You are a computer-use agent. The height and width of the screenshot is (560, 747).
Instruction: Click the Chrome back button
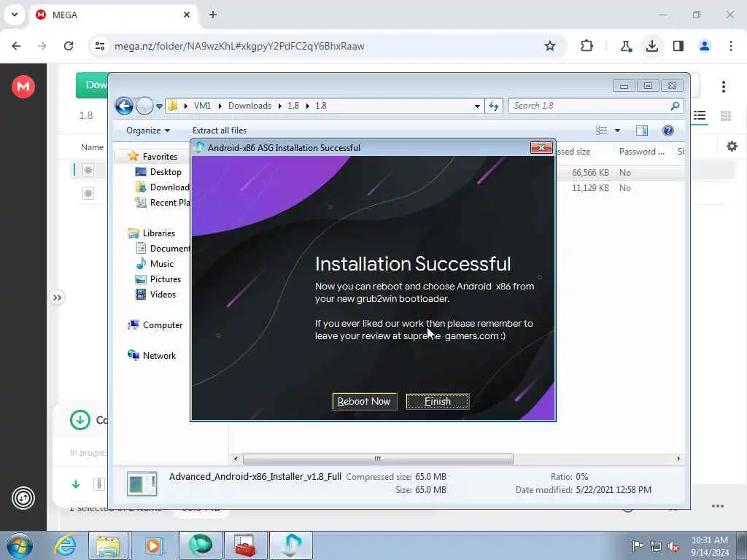16,46
